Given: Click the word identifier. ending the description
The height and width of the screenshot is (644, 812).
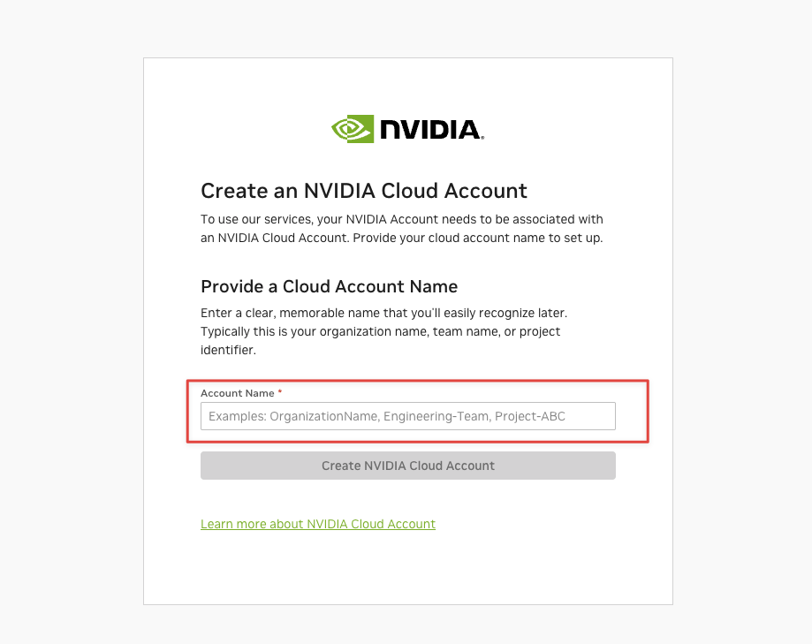Looking at the screenshot, I should coord(228,350).
